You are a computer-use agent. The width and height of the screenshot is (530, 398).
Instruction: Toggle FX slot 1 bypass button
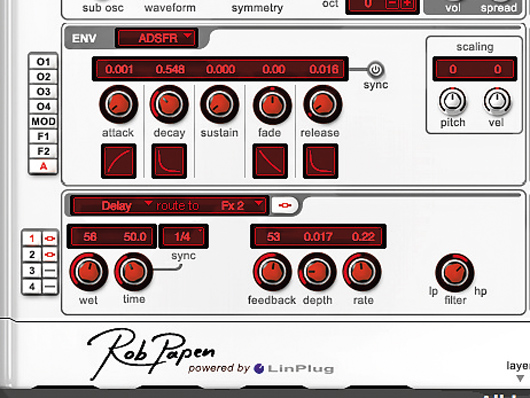pos(50,239)
